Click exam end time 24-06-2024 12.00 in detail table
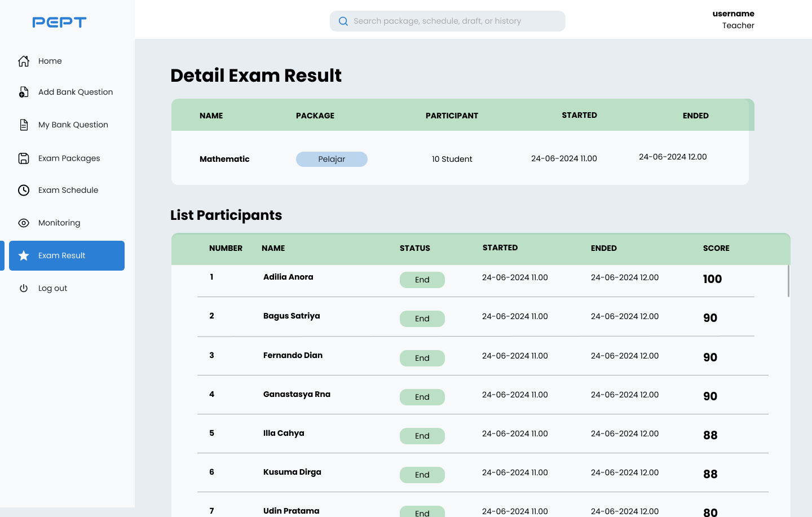Viewport: 812px width, 517px height. point(673,157)
